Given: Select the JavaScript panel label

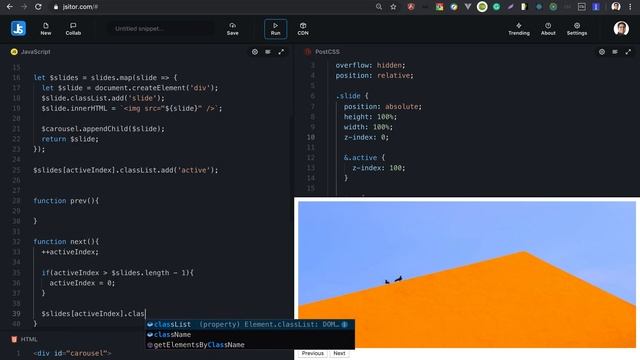Looking at the screenshot, I should click(36, 52).
